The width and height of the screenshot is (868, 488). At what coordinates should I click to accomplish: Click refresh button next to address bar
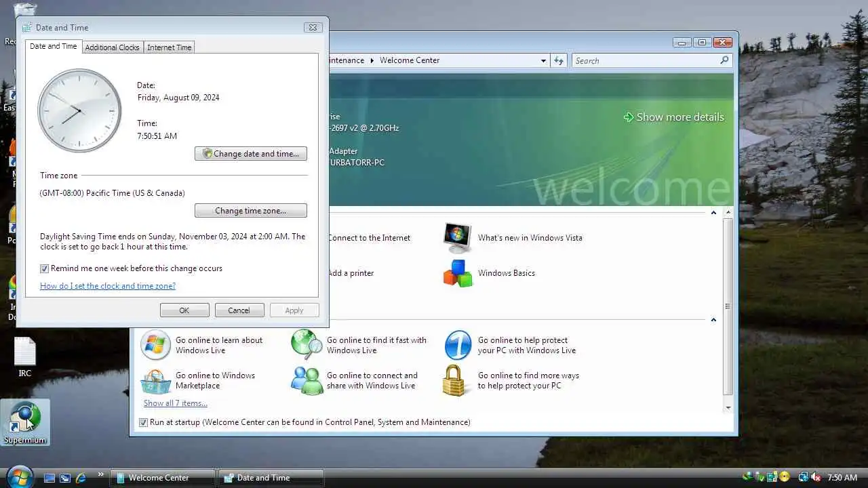click(558, 60)
